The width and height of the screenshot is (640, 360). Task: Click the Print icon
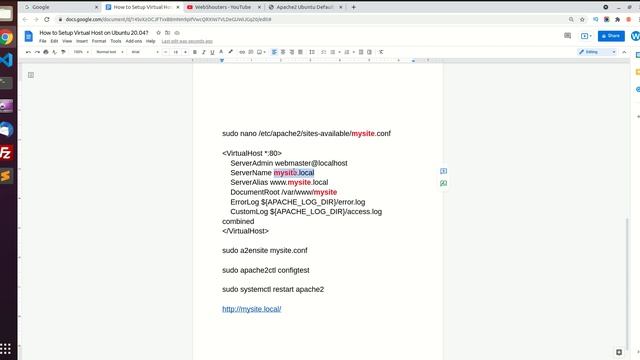click(46, 52)
